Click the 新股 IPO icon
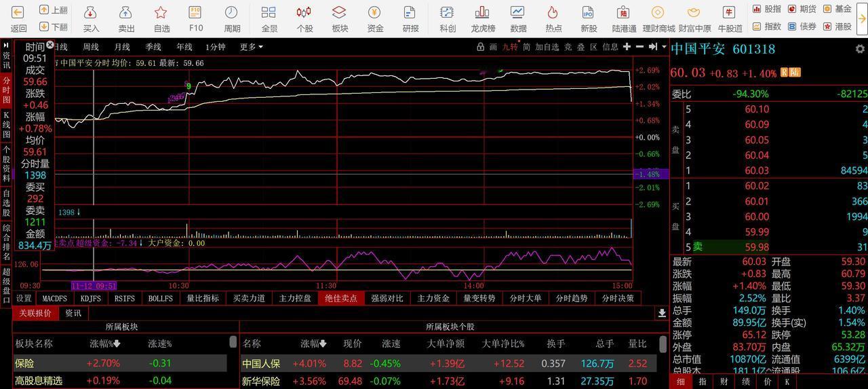 click(x=589, y=12)
